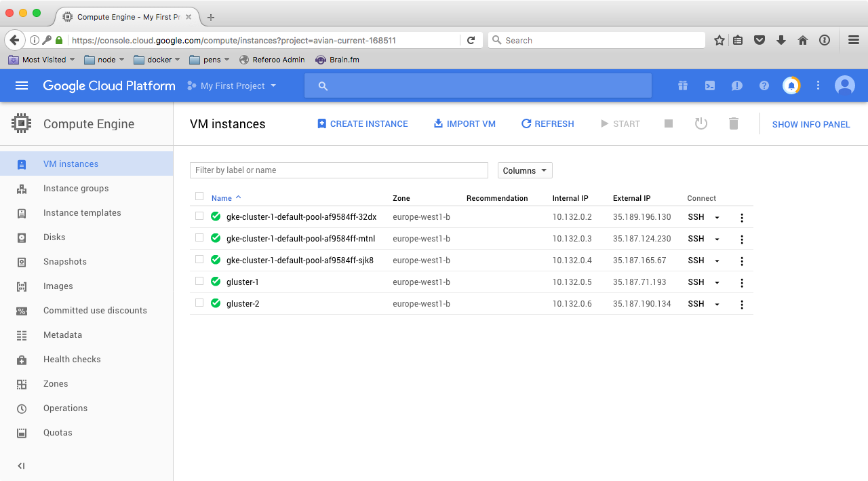Select the gke-cluster-1-default-pool-af9584ff-sjk8 checkbox
This screenshot has height=481, width=868.
tap(199, 259)
